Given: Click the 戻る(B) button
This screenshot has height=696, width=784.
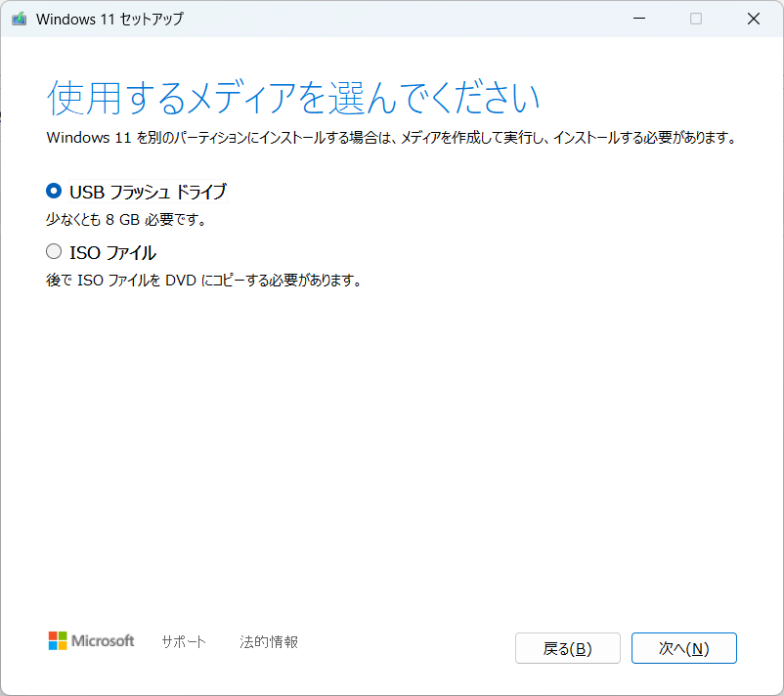Looking at the screenshot, I should [x=568, y=648].
